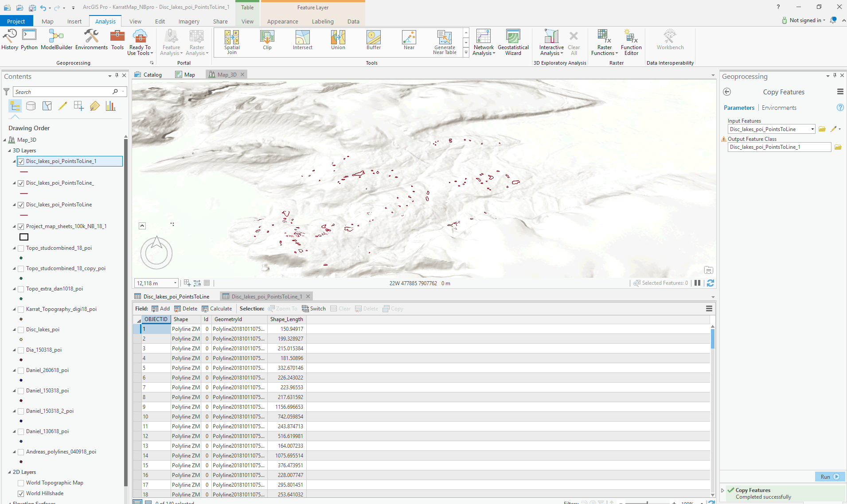
Task: Switch to the Catalog view tab
Action: tap(148, 75)
